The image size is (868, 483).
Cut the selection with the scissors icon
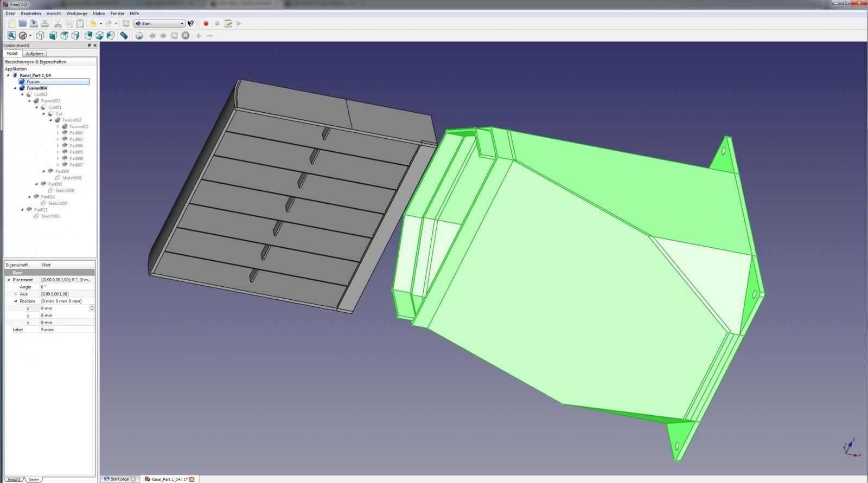coord(58,23)
